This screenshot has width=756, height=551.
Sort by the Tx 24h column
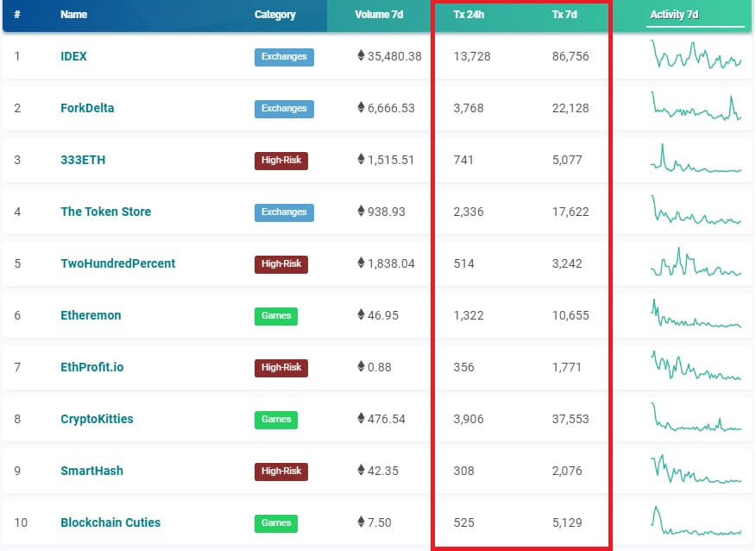click(x=469, y=15)
